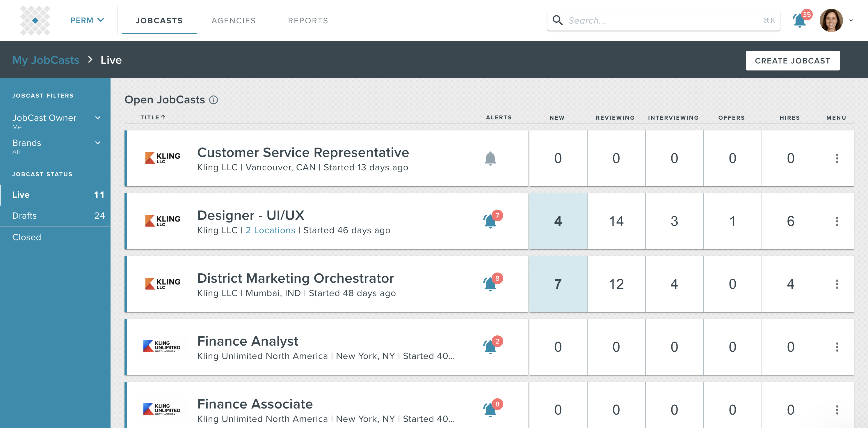Viewport: 868px width, 428px height.
Task: Open alerts bell for District Marketing Orchestrator
Action: click(x=490, y=284)
